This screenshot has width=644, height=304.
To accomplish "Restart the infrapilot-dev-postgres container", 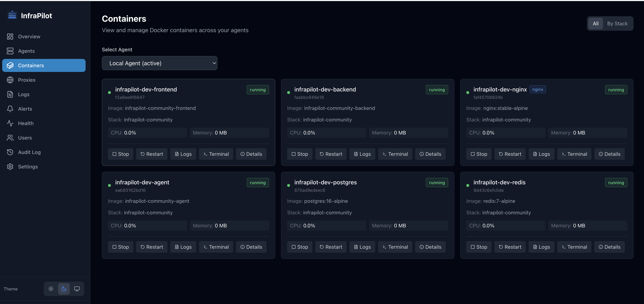I will tap(331, 247).
